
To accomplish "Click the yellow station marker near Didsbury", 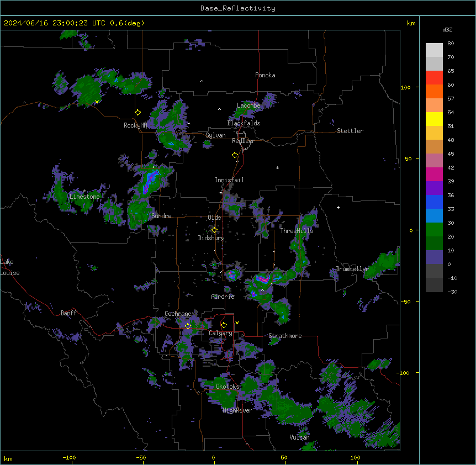I will coord(214,230).
